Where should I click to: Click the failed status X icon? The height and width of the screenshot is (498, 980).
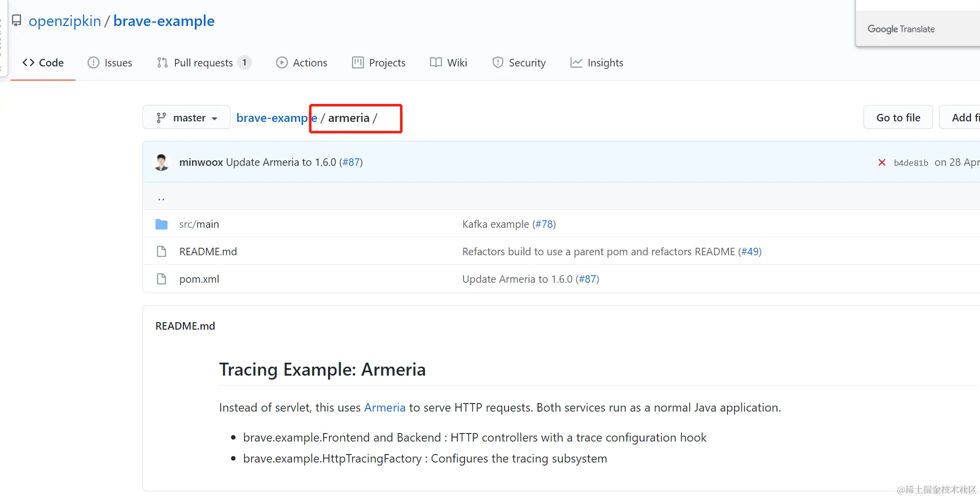882,162
